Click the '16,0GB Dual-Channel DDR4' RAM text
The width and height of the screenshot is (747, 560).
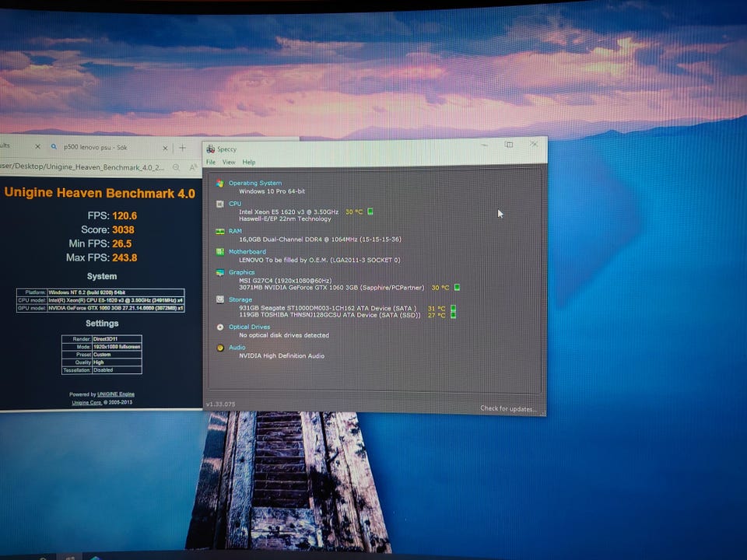(320, 240)
